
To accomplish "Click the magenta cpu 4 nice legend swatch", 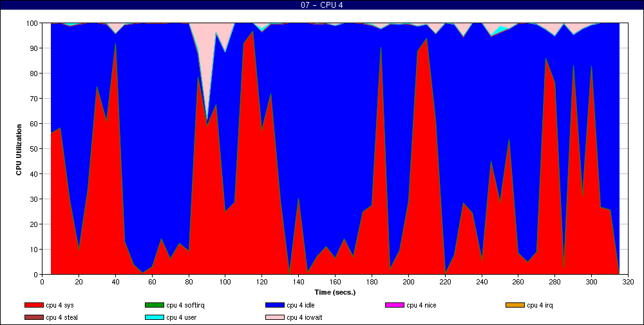I will pyautogui.click(x=395, y=305).
